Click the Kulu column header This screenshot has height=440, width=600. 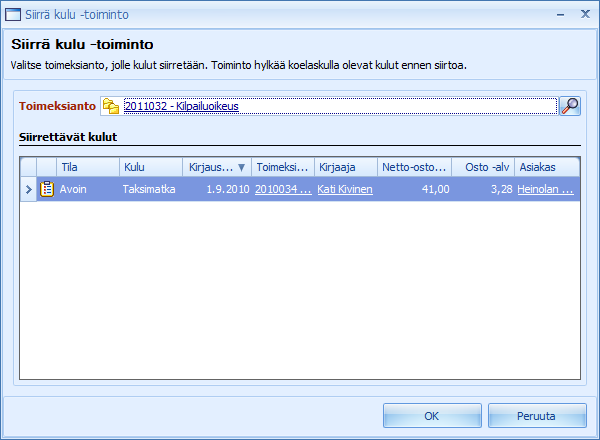(x=151, y=167)
